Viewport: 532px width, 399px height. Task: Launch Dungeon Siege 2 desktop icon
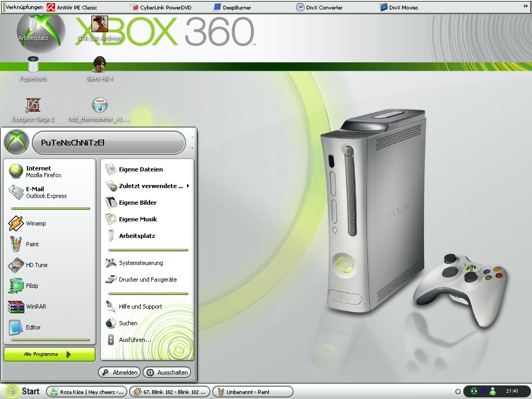[x=33, y=110]
